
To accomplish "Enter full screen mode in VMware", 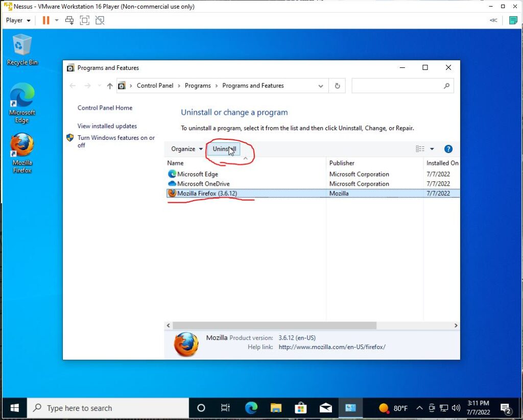I will tap(85, 20).
